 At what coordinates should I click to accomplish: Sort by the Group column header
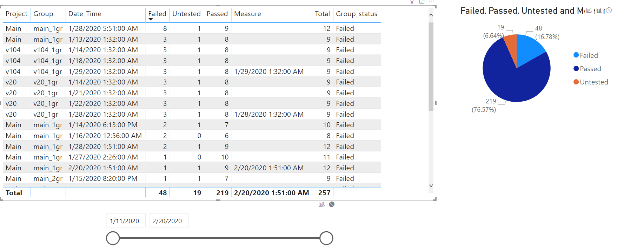(x=43, y=14)
